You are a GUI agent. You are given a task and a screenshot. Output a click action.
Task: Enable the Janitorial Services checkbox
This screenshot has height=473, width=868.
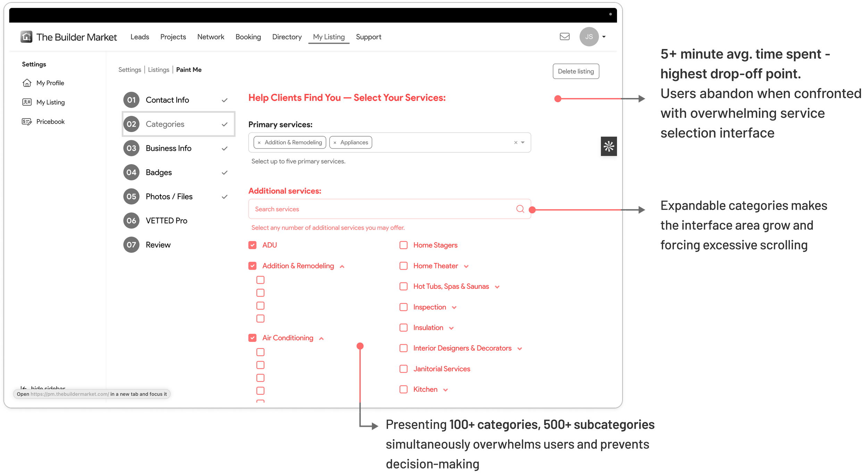pos(403,369)
